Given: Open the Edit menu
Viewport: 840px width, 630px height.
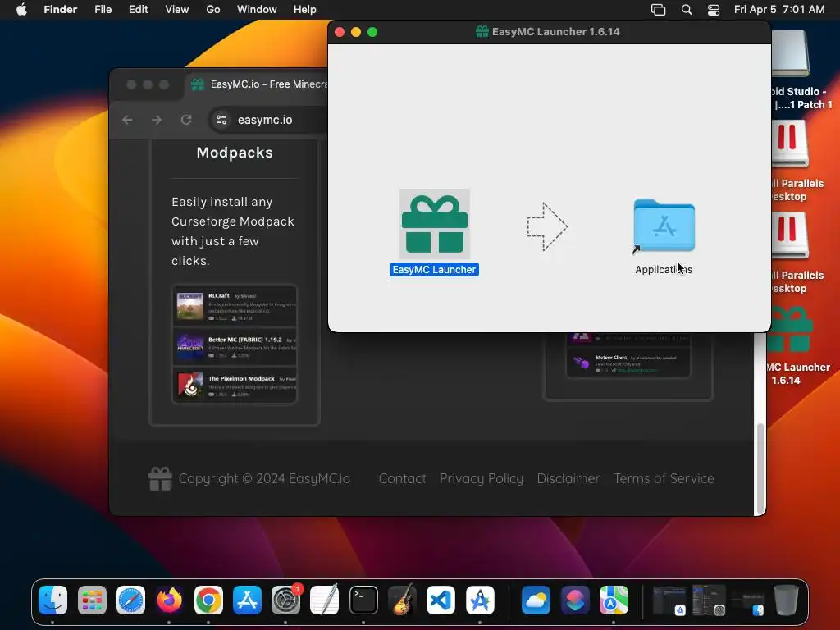Looking at the screenshot, I should point(138,9).
